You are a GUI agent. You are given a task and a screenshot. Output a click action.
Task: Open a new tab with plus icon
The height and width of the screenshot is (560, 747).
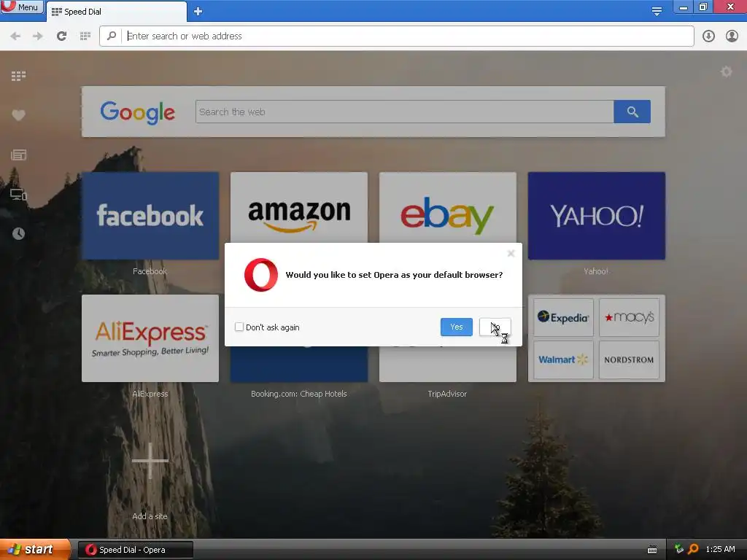pos(198,12)
